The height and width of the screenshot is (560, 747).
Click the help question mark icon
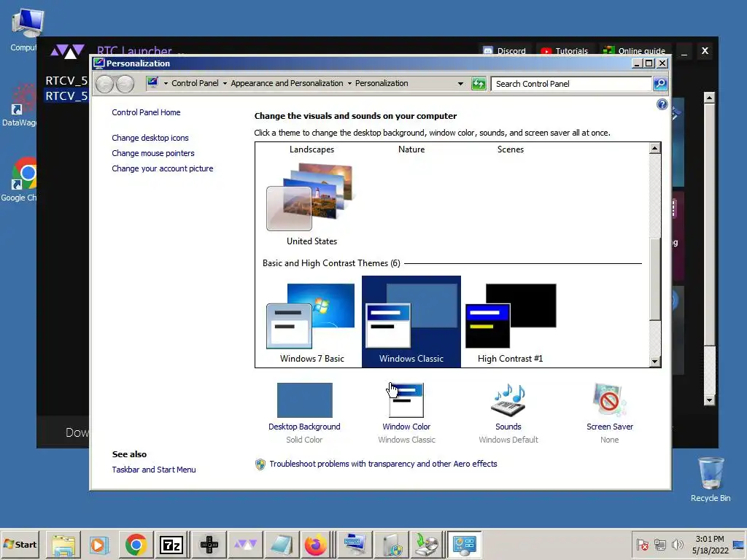click(662, 105)
